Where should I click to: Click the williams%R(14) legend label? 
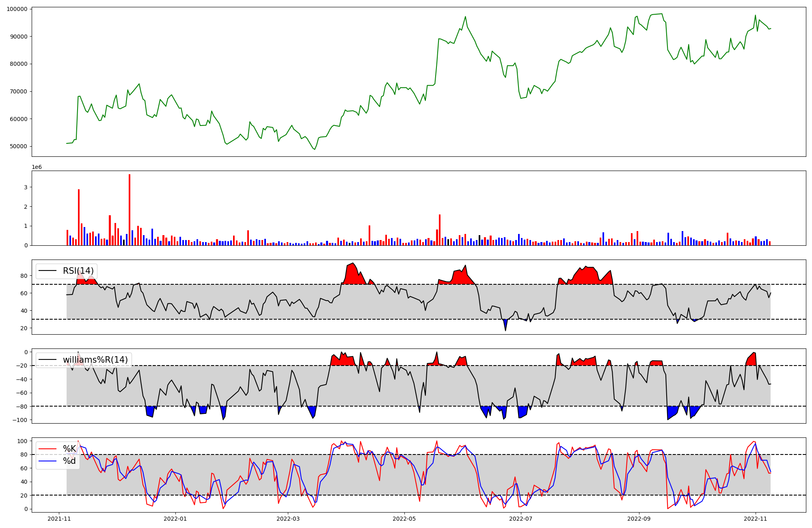(x=95, y=360)
